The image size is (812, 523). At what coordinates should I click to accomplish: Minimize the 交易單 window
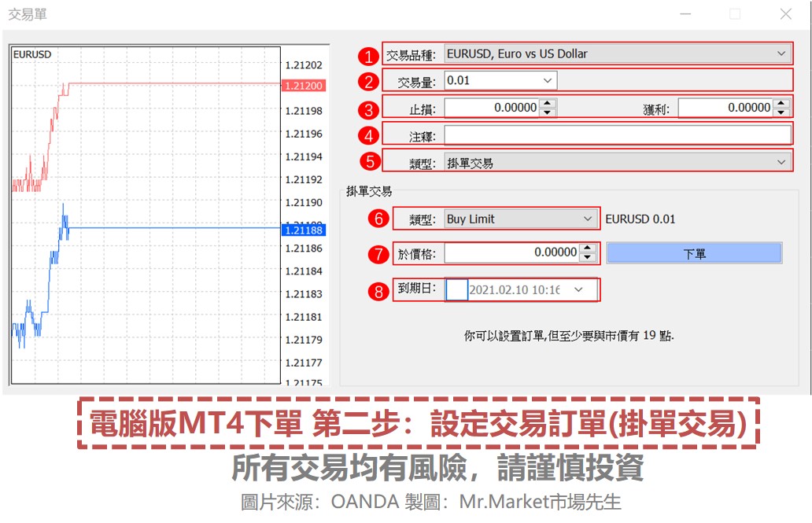click(x=685, y=14)
